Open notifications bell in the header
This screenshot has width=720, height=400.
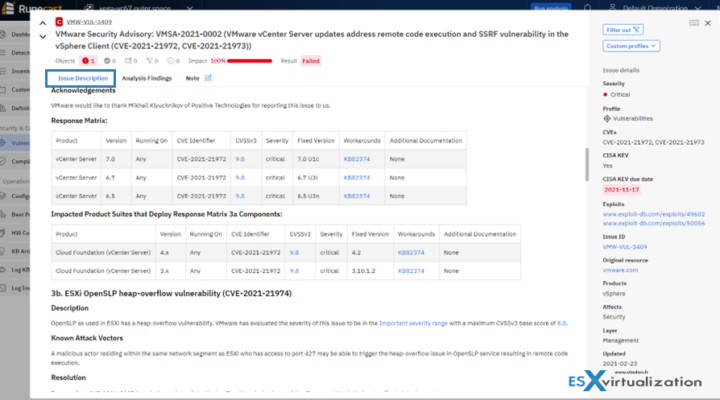click(587, 8)
